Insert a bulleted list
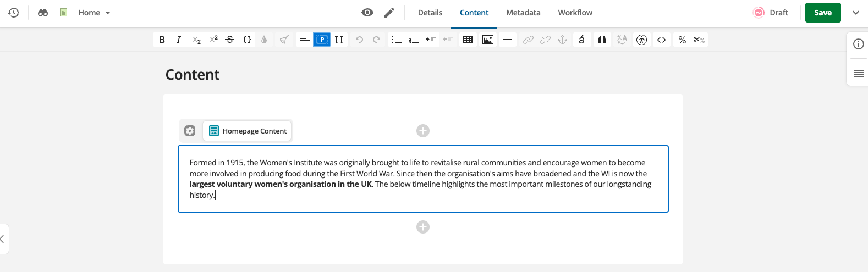 coord(397,40)
